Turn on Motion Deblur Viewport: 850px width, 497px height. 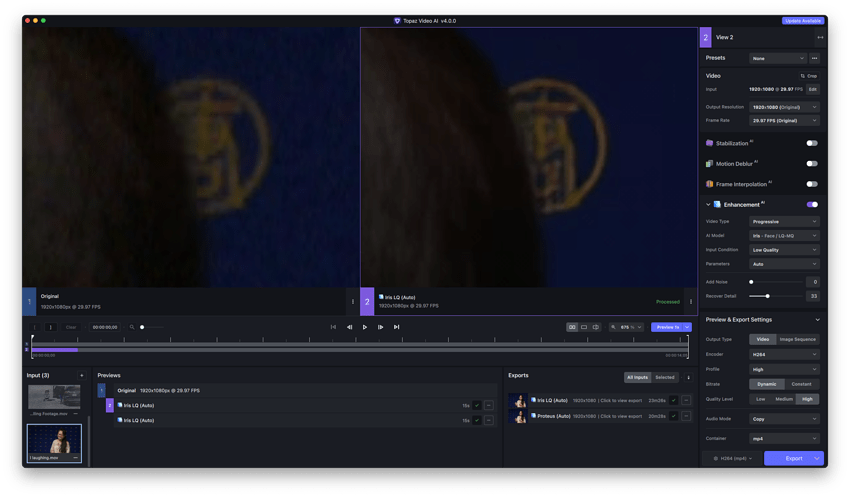pyautogui.click(x=812, y=164)
